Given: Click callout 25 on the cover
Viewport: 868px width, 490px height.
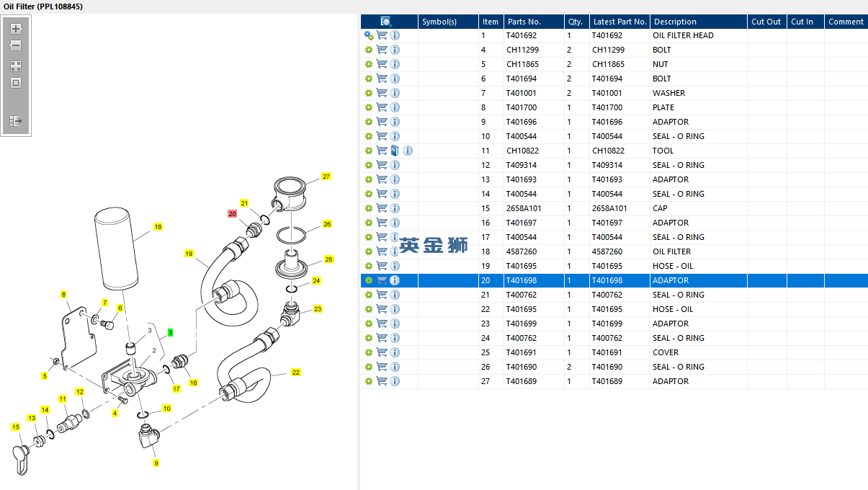Looking at the screenshot, I should click(x=328, y=259).
